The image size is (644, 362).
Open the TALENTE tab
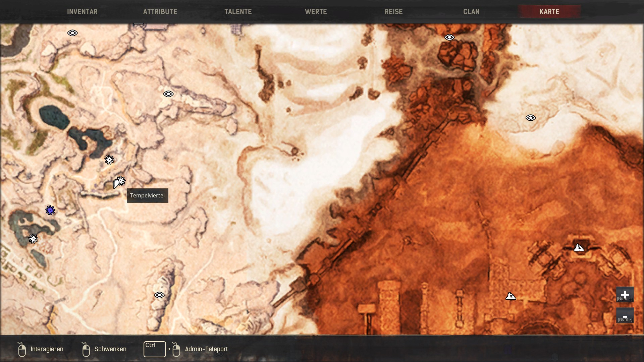point(238,12)
